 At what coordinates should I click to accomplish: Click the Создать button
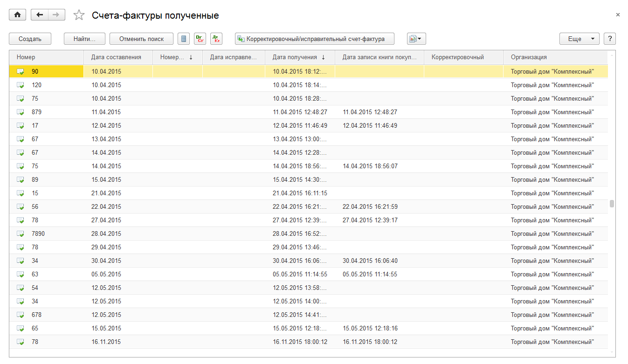tap(30, 39)
